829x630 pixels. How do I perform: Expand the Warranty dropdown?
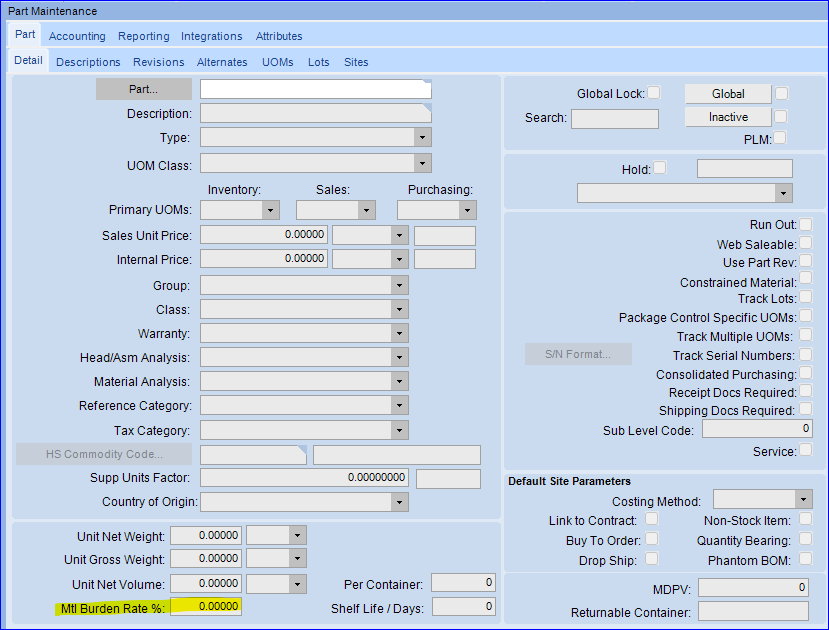(x=400, y=333)
